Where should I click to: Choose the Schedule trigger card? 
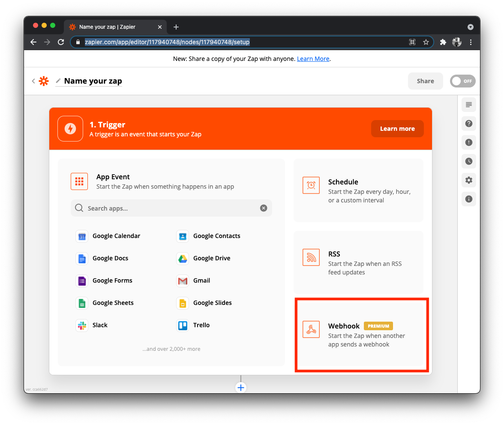[x=358, y=190]
